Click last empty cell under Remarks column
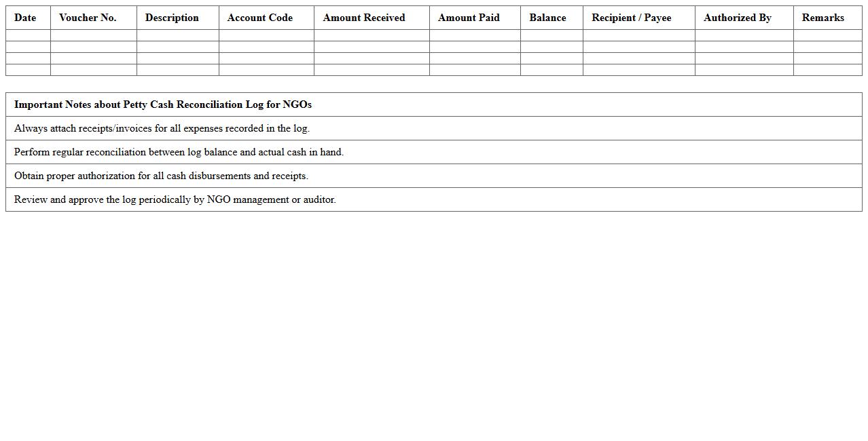Screen dimensions: 868x441 (x=827, y=70)
